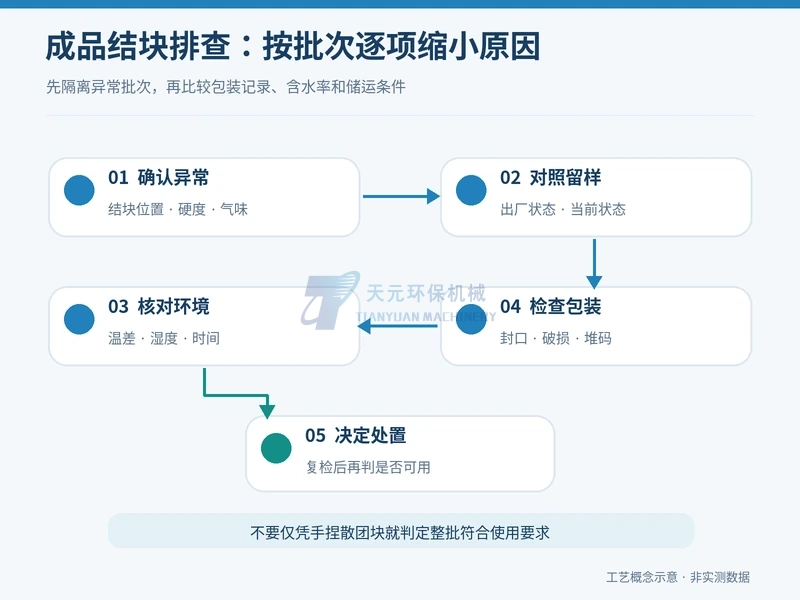Click the note 不要仅凭手捏散团块就判定整批符合使用要求
The image size is (800, 600).
(400, 533)
